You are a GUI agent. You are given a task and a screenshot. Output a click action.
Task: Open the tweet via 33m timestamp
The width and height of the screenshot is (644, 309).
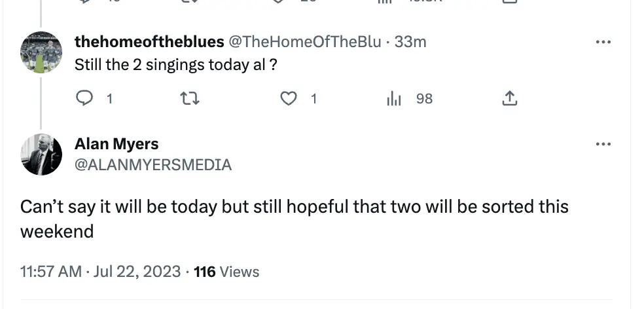411,42
